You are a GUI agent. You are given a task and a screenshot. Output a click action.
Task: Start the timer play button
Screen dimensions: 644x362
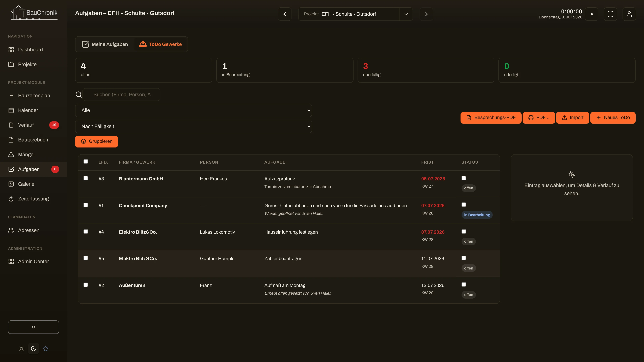592,14
